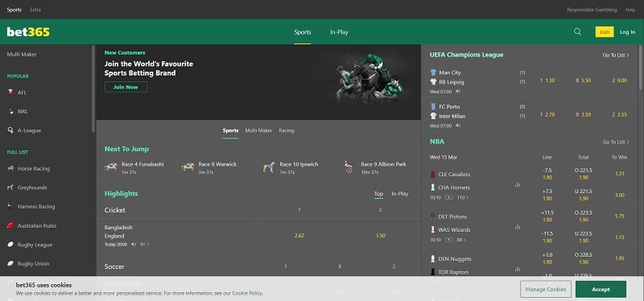Select CHA Hornets To Win 3.60
Screen dimensions: 644x301
[620, 195]
